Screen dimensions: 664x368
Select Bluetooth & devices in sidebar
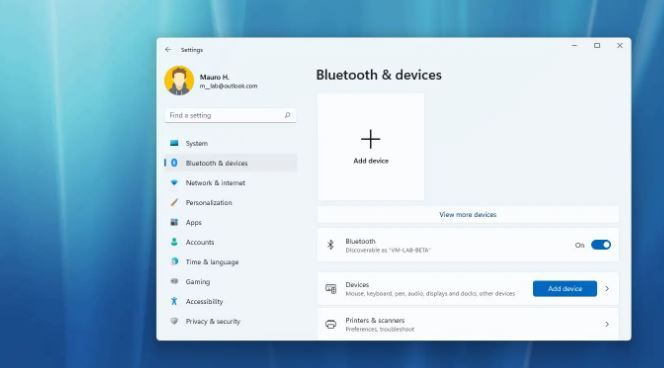tap(231, 163)
